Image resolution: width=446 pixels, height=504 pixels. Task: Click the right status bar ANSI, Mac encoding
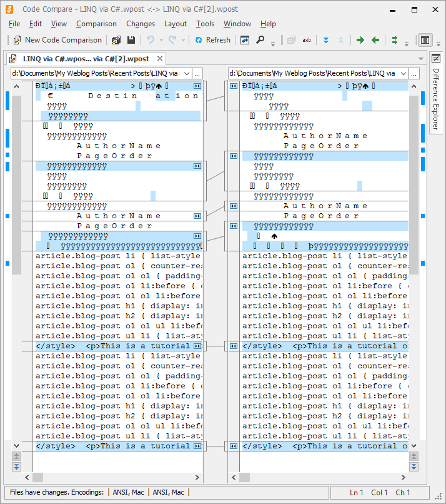[x=168, y=492]
